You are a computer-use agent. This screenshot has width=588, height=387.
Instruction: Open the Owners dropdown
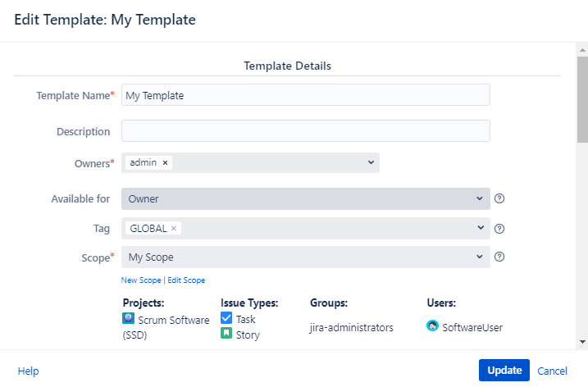371,162
